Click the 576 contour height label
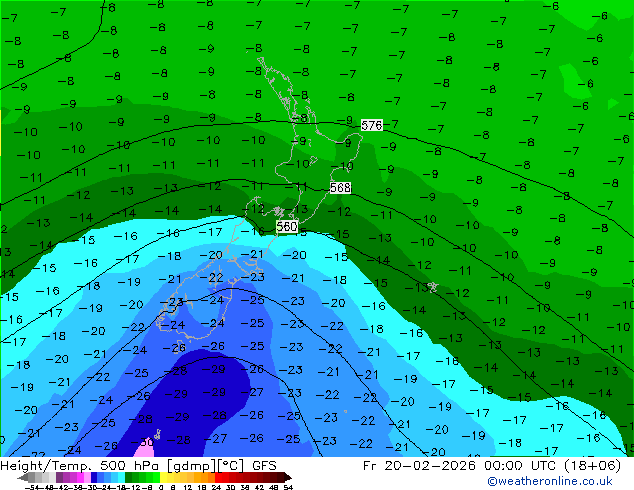 pos(372,125)
